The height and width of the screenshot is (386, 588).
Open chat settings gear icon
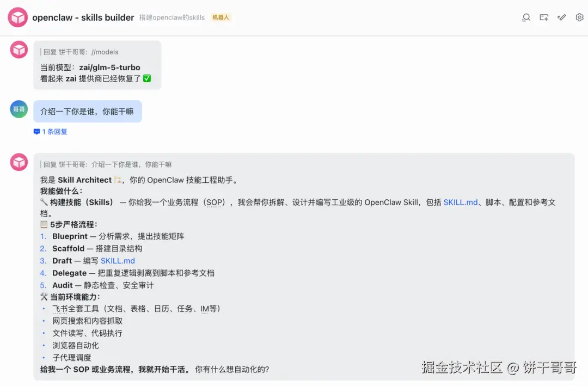pyautogui.click(x=579, y=17)
